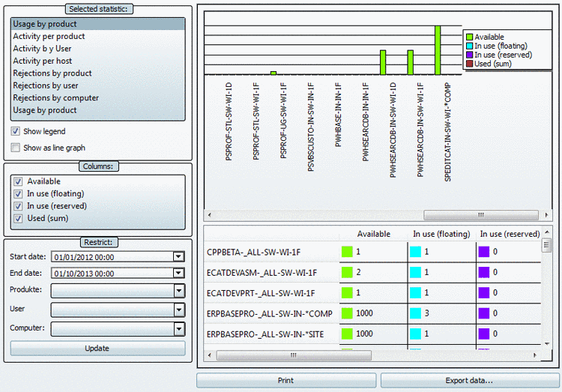The image size is (562, 392).
Task: Uncheck the Used (sum) column checkbox
Action: tap(18, 218)
